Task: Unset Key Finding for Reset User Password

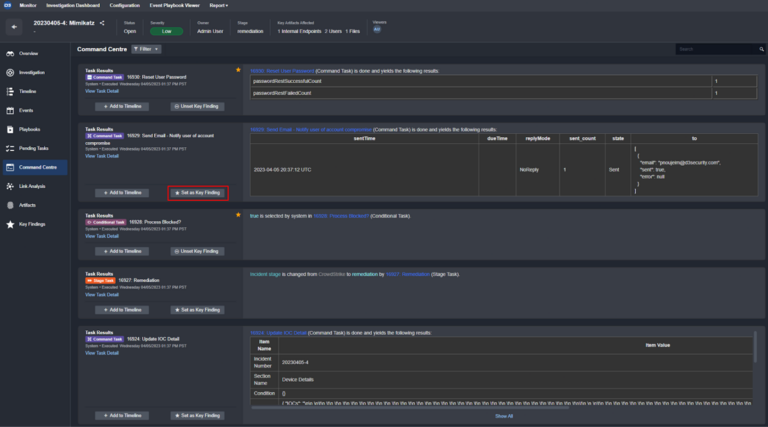Action: click(x=197, y=106)
